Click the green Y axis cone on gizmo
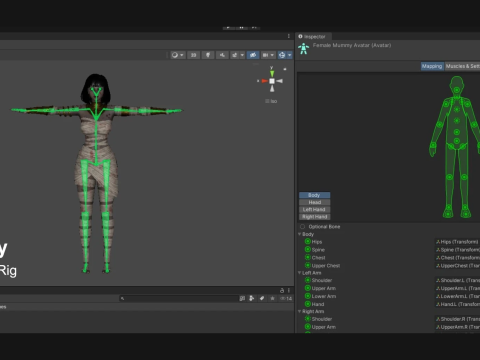This screenshot has width=480, height=360. [x=272, y=73]
